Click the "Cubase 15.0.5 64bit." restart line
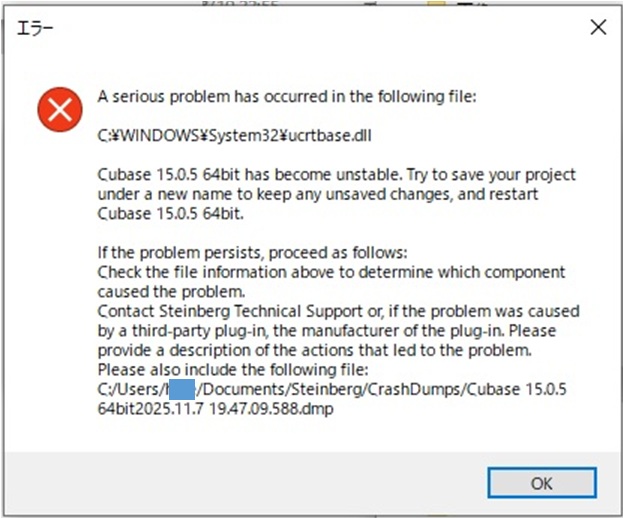The height and width of the screenshot is (518, 623). (x=172, y=213)
